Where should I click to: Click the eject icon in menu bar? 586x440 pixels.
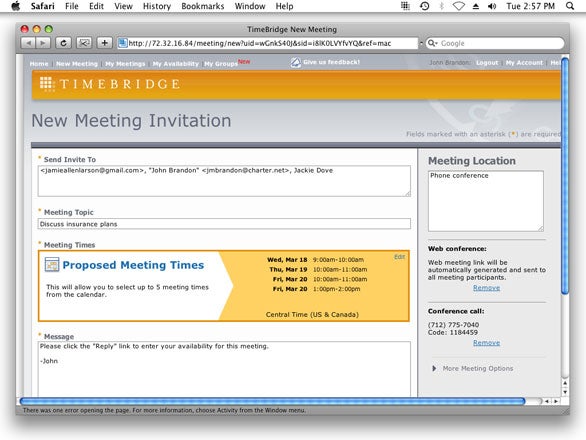[x=476, y=6]
